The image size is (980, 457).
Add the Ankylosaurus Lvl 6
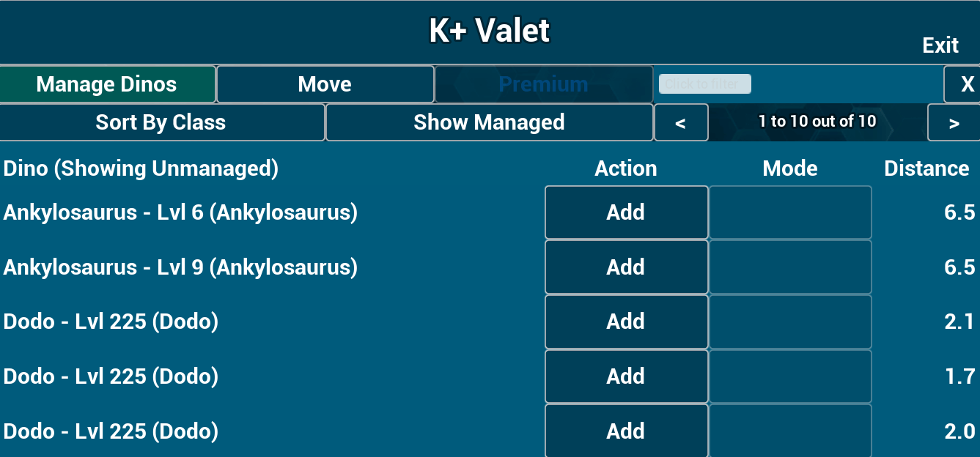[626, 212]
